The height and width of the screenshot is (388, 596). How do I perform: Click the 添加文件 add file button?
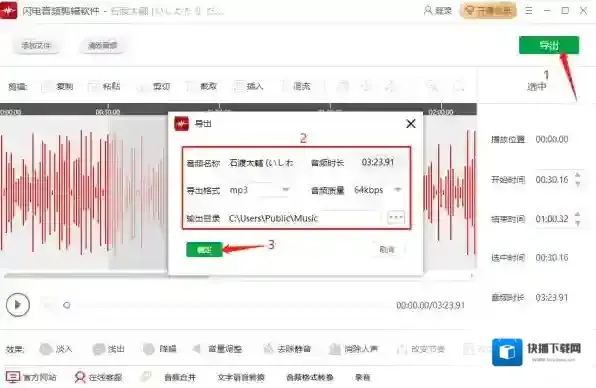[36, 46]
